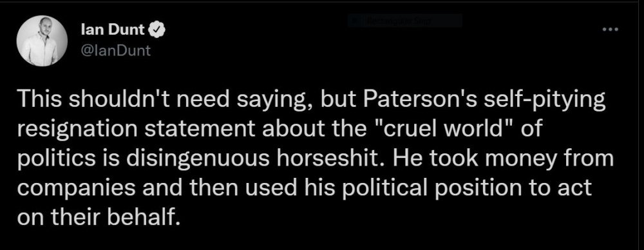Click the faint snip tooltip at top
The image size is (644, 250).
click(x=404, y=21)
